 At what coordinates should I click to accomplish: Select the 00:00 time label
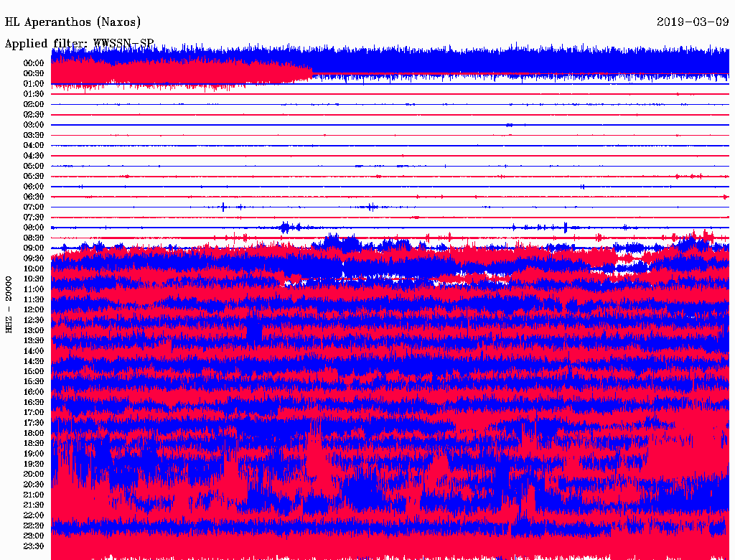[x=34, y=63]
